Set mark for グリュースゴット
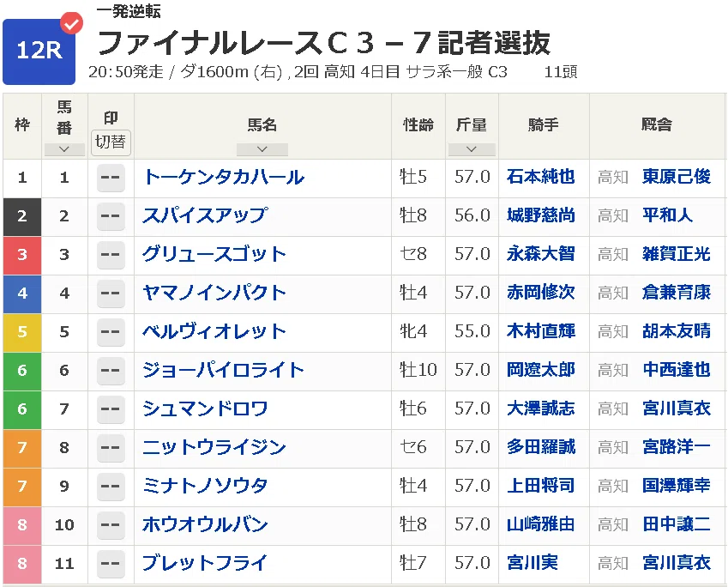This screenshot has height=587, width=728. [x=111, y=255]
